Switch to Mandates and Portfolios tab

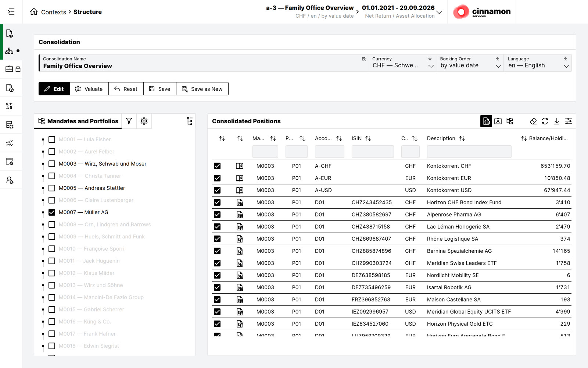(78, 121)
